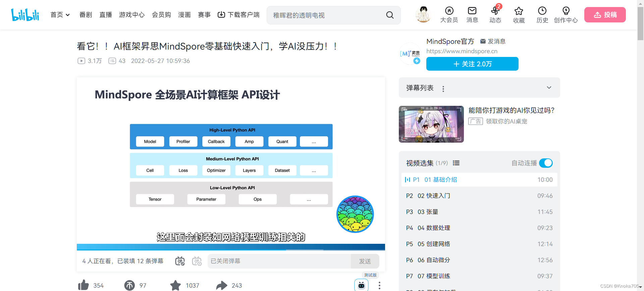Select P7 07 模型训练 episode

click(479, 276)
